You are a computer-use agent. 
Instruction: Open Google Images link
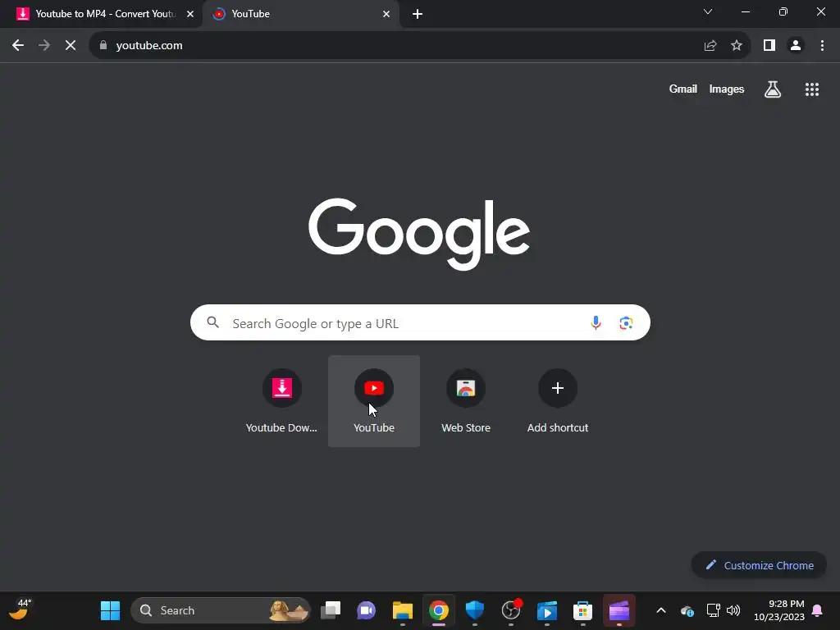click(x=727, y=89)
